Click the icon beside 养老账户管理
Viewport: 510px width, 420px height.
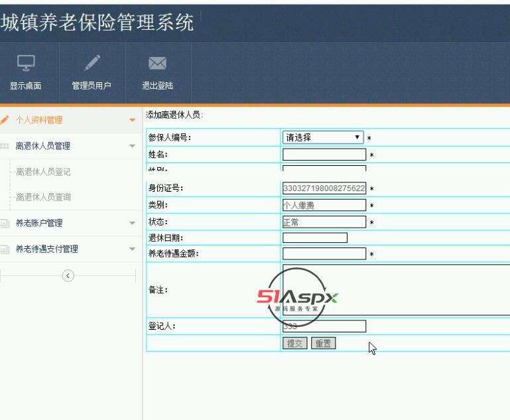click(5, 223)
